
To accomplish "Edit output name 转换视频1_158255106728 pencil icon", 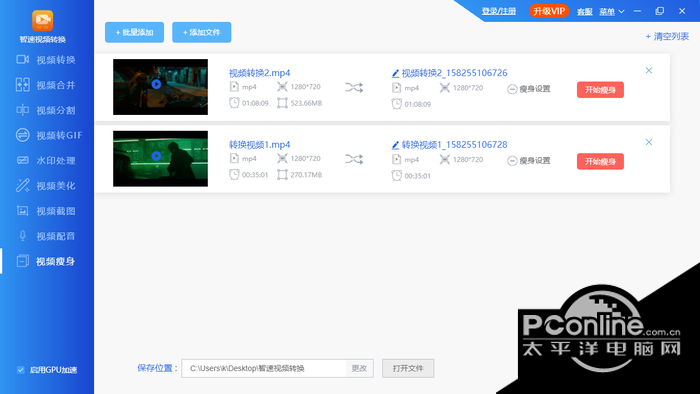I will [395, 145].
